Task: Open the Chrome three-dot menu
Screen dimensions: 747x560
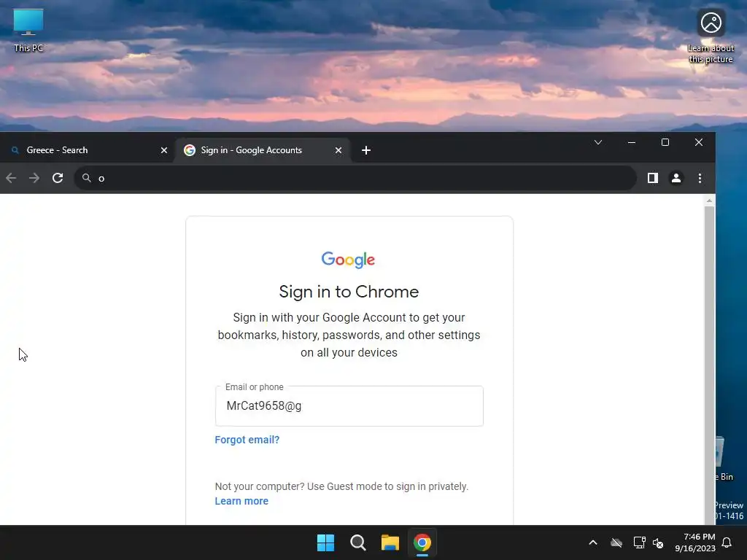Action: pyautogui.click(x=700, y=178)
